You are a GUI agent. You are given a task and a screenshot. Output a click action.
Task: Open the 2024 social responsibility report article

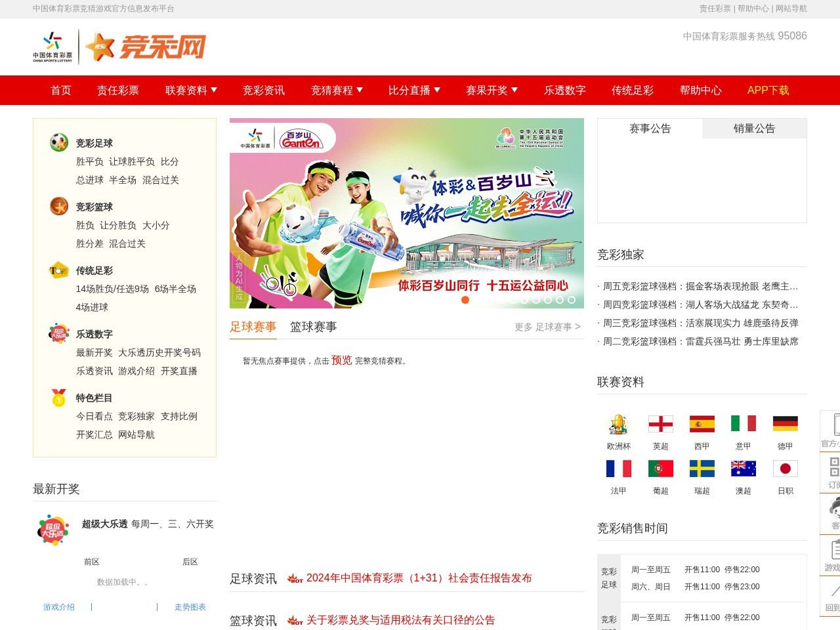[420, 579]
